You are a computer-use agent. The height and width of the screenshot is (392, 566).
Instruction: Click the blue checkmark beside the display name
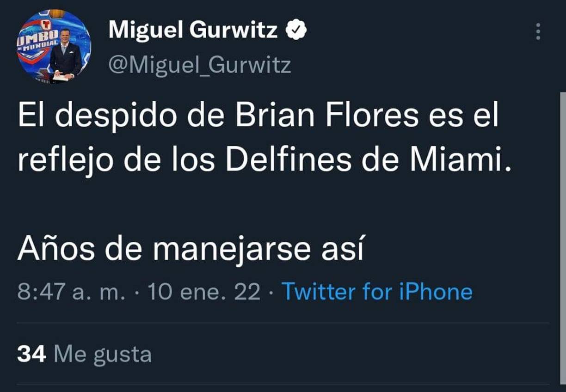296,29
